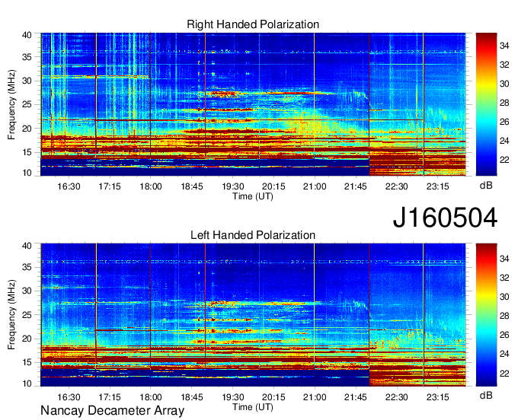Click the 18:00 time tick under bottom plot

point(151,397)
